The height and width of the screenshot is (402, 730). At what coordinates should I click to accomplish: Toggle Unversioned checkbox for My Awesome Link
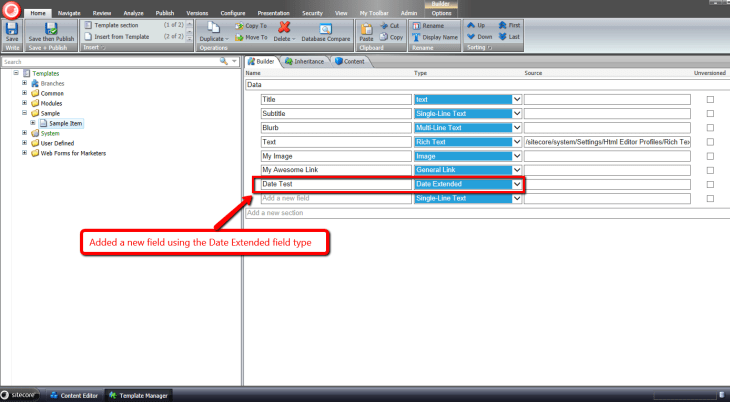[710, 170]
